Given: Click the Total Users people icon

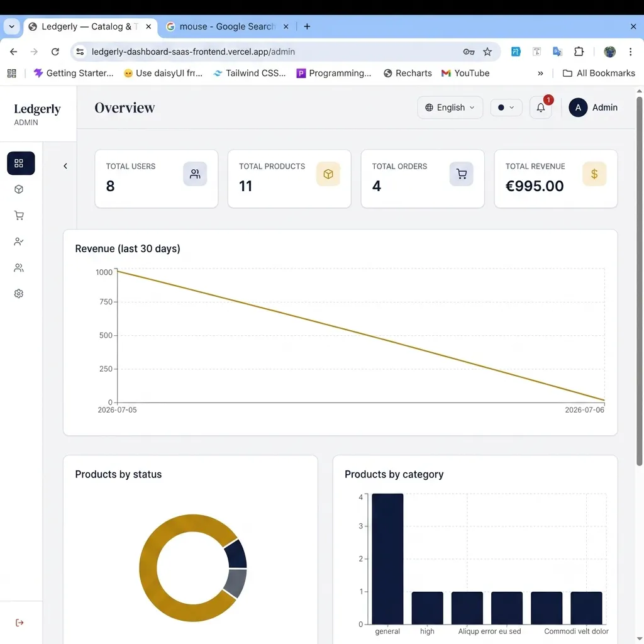Looking at the screenshot, I should pyautogui.click(x=195, y=174).
